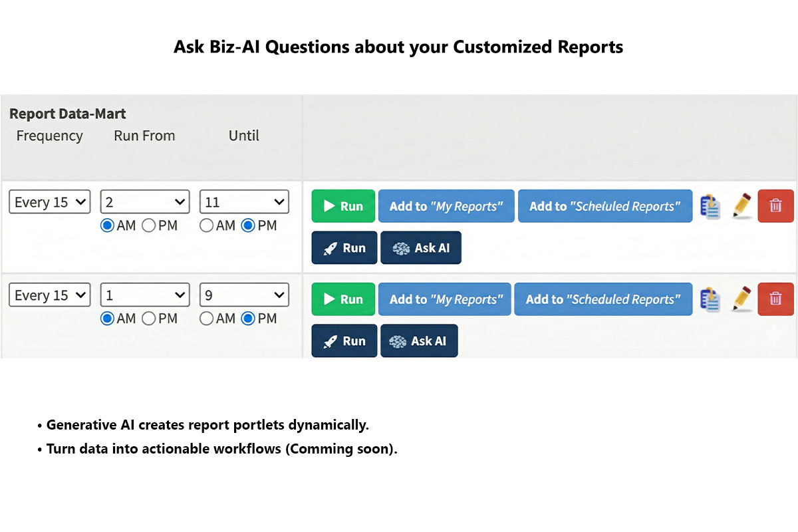Image resolution: width=798 pixels, height=532 pixels.
Task: Open the first row Frequency dropdown
Action: coord(50,202)
